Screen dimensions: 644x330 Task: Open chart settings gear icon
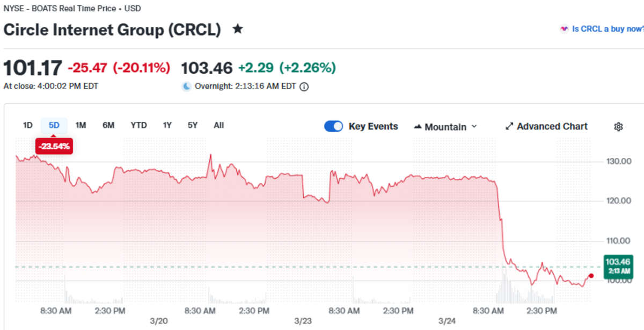click(618, 127)
